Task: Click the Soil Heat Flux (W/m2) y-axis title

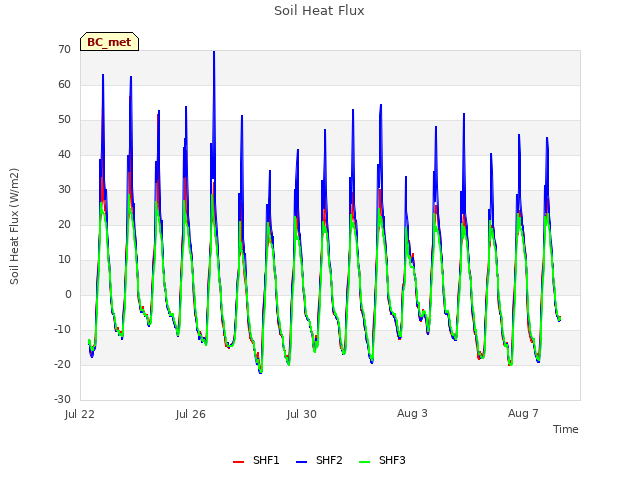Action: point(14,226)
